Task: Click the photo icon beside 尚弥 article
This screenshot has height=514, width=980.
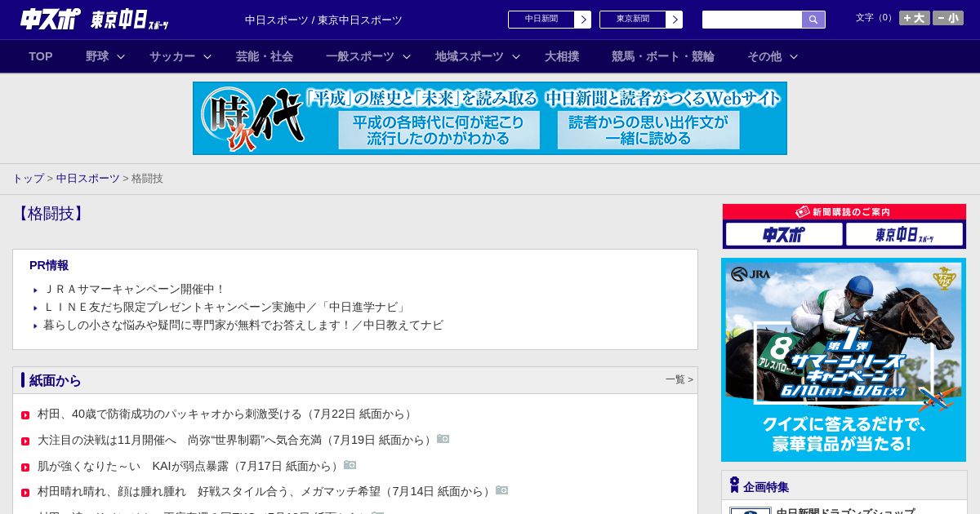Action: [x=443, y=439]
